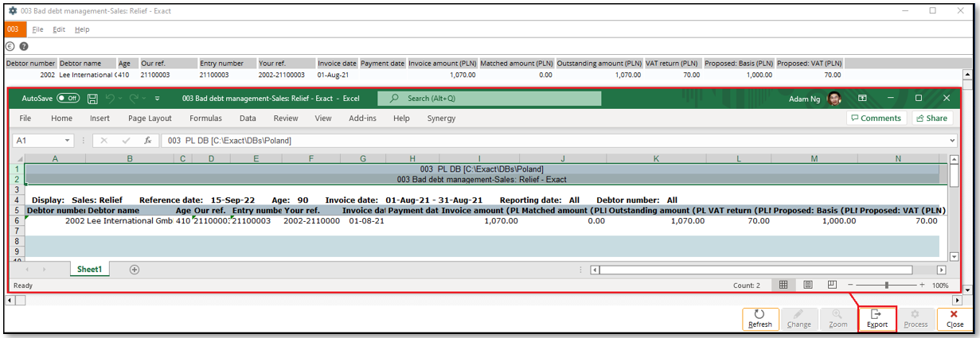
Task: Open Adam Ng account picture
Action: point(834,99)
